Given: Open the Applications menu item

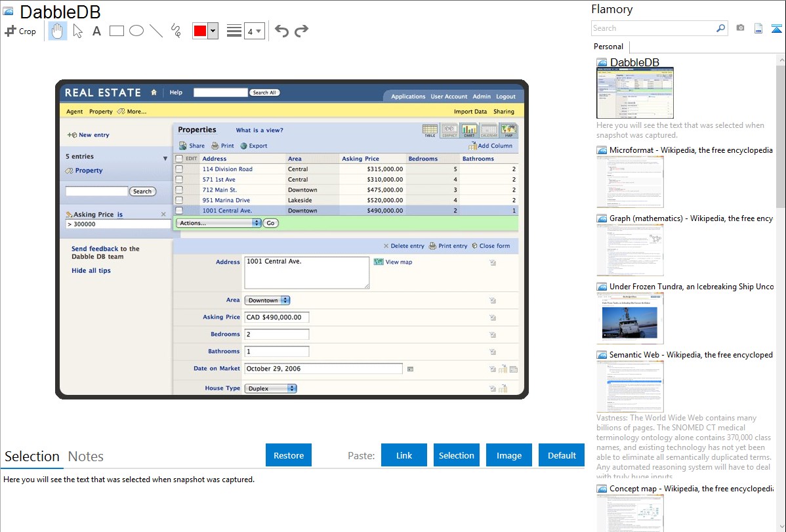Looking at the screenshot, I should click(408, 96).
